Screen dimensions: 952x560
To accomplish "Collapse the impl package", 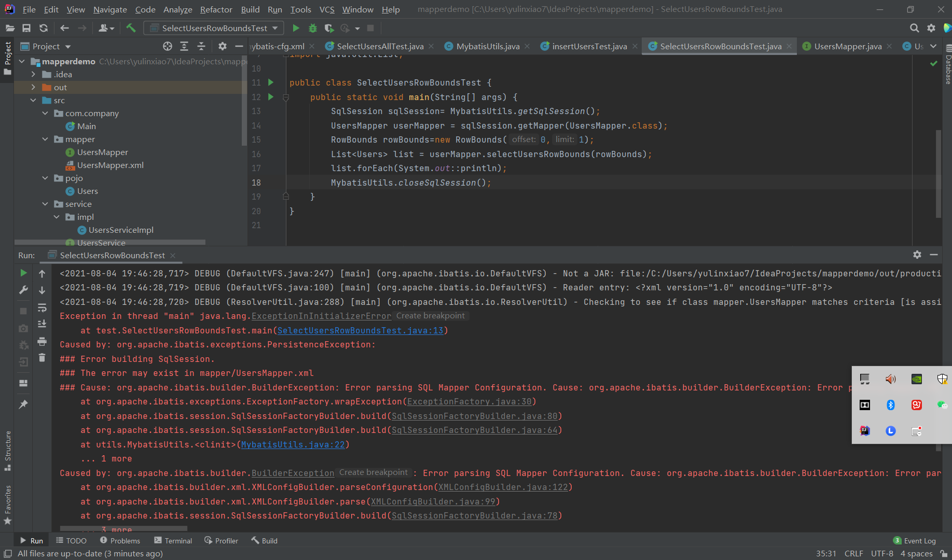I will [x=57, y=217].
